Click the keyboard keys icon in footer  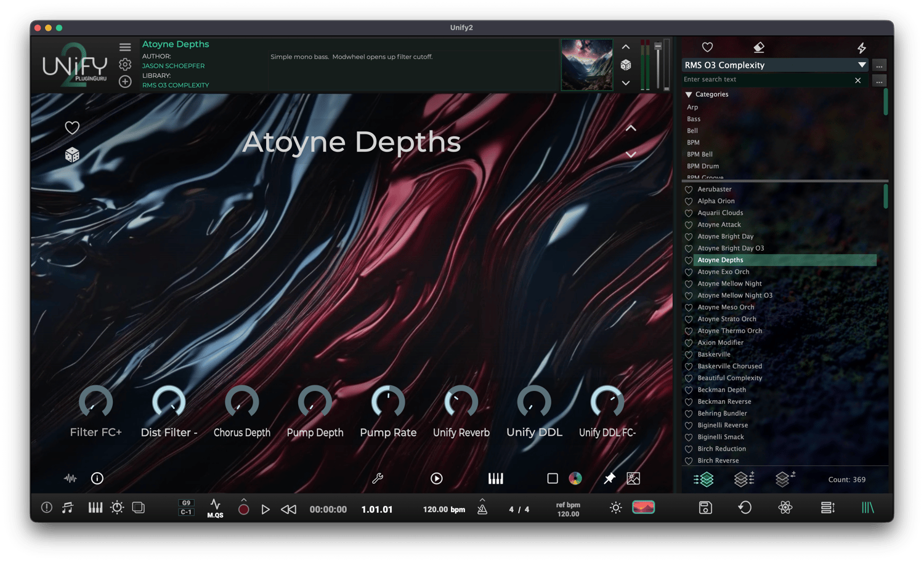tap(95, 508)
